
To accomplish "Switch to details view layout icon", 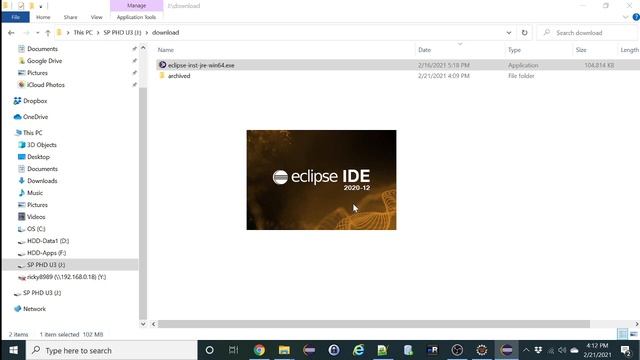I will pos(622,334).
